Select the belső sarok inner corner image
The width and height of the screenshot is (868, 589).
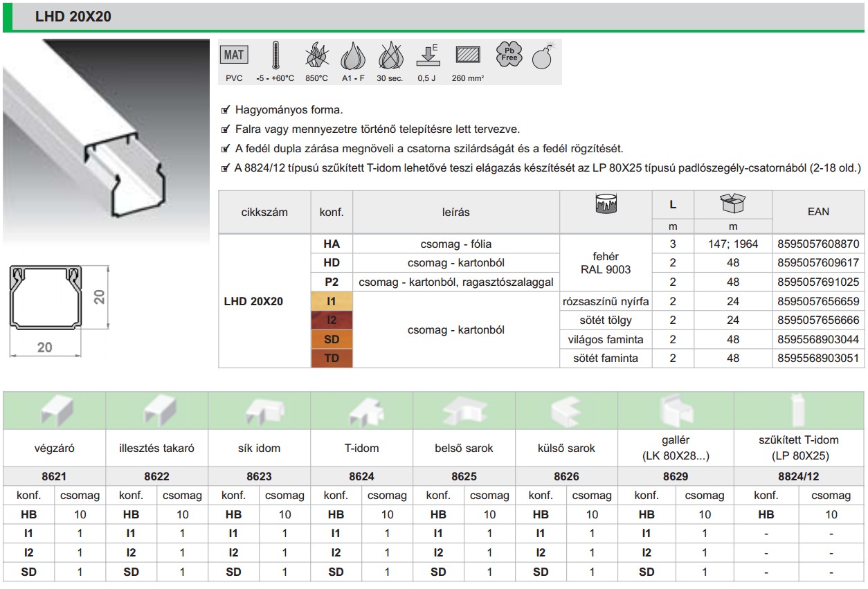point(464,411)
